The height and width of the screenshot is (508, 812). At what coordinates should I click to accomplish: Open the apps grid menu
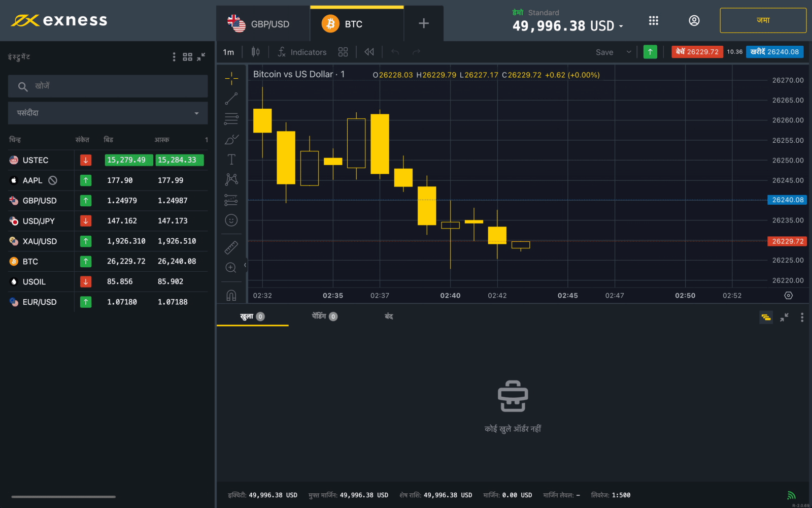(654, 20)
